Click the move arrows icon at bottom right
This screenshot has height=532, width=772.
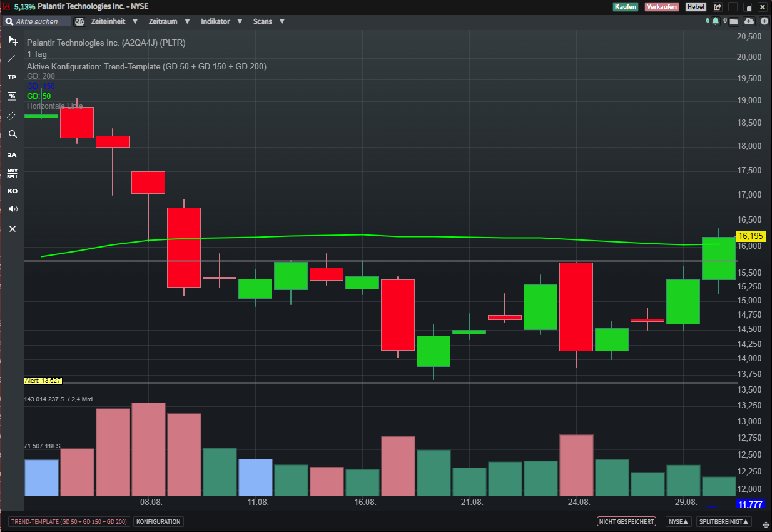(x=765, y=524)
